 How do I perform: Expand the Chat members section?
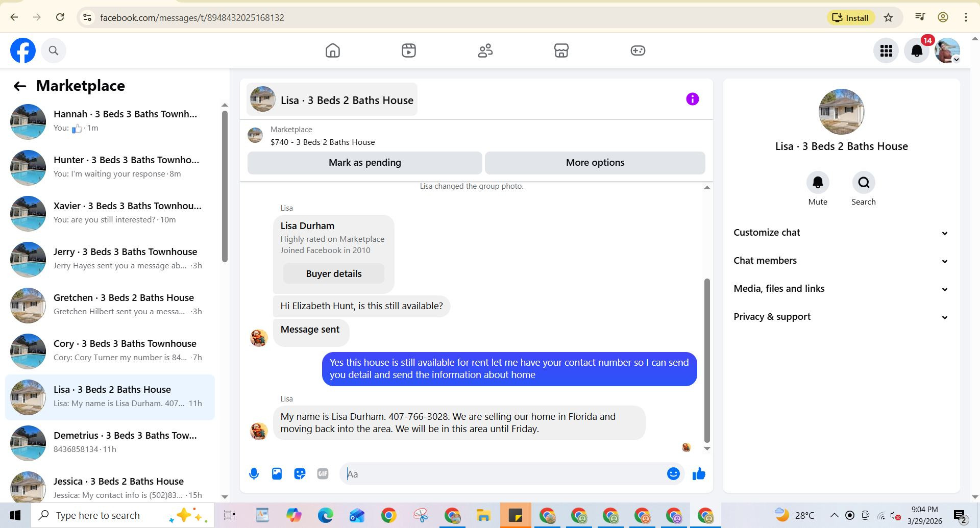841,261
